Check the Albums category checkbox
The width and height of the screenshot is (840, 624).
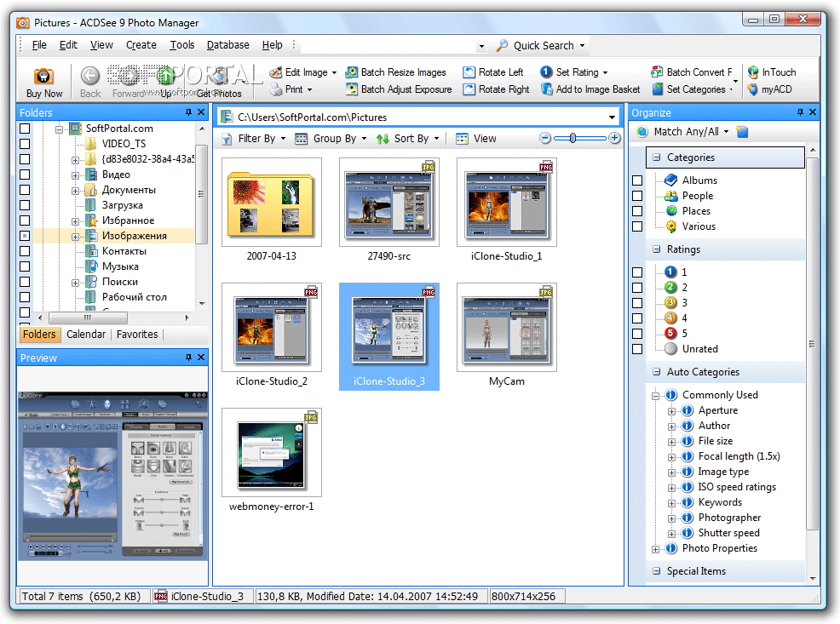[x=637, y=180]
